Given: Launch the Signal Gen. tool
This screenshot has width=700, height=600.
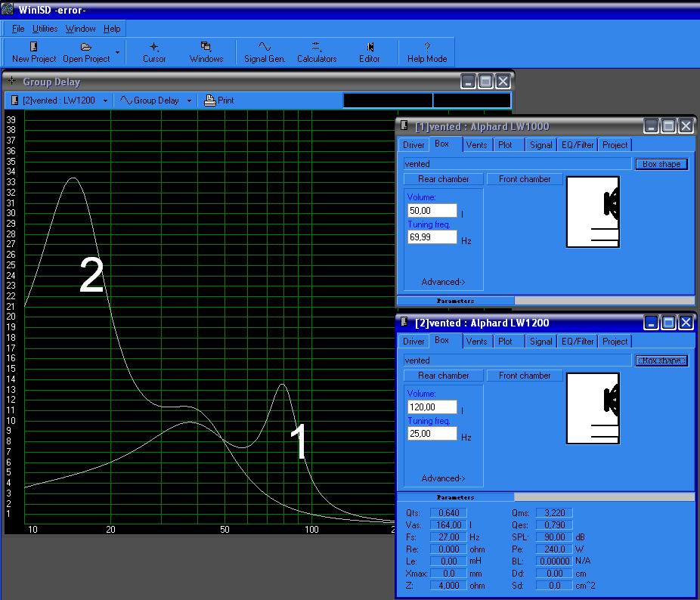Looking at the screenshot, I should (x=265, y=47).
